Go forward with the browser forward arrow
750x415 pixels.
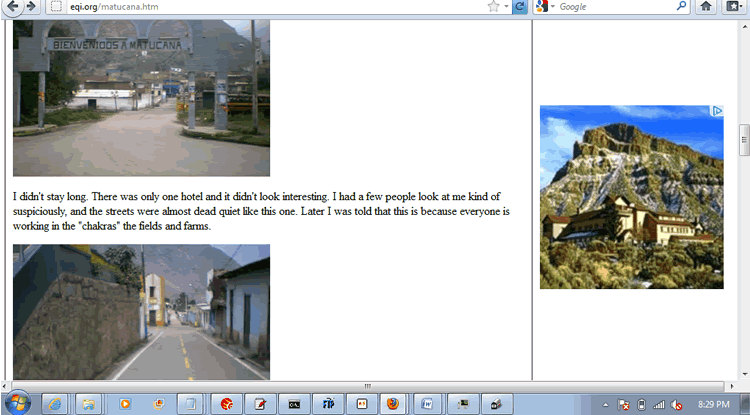[x=32, y=6]
